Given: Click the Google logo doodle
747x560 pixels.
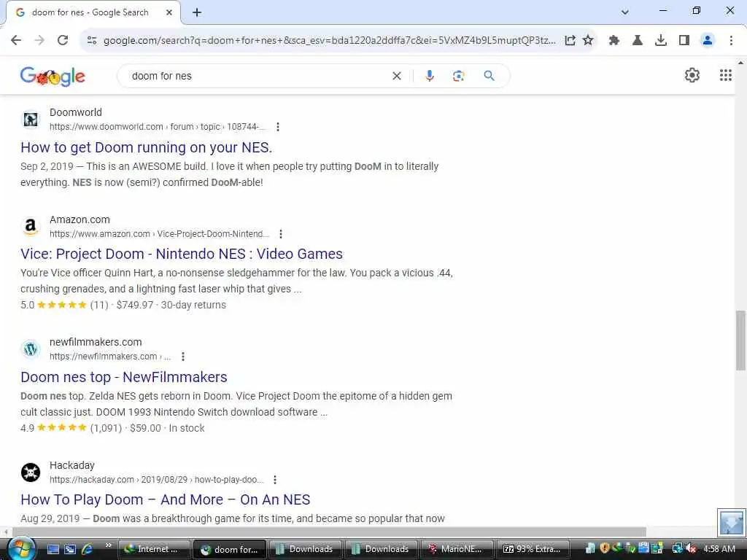Looking at the screenshot, I should pyautogui.click(x=53, y=76).
